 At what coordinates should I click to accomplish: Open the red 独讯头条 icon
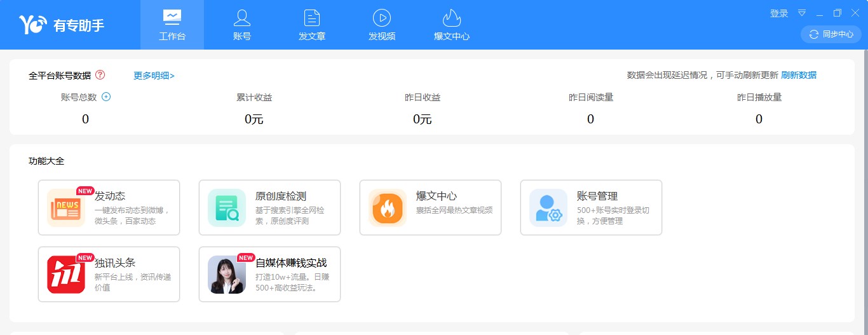[x=65, y=274]
